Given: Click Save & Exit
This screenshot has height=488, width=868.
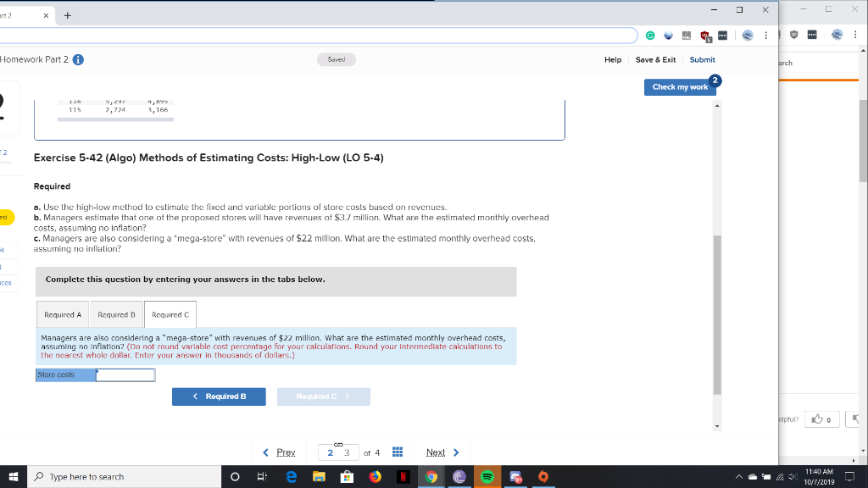Looking at the screenshot, I should [655, 60].
